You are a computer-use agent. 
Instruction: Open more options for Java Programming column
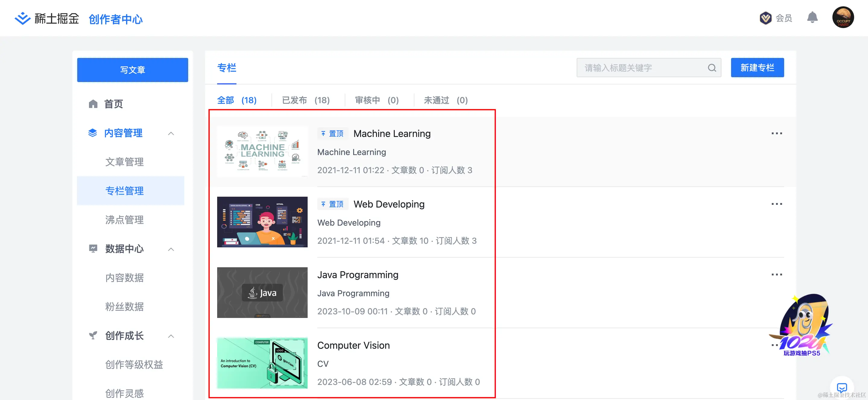coord(776,275)
